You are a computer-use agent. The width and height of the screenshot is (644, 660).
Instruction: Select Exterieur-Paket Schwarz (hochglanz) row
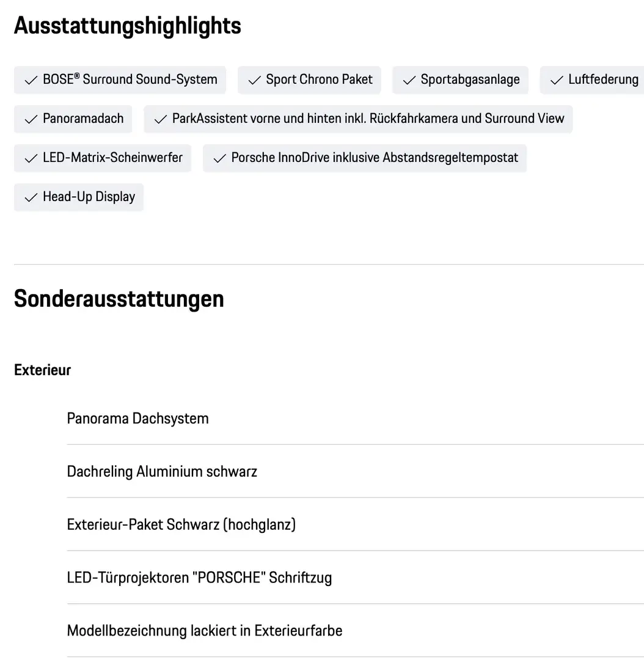point(181,525)
